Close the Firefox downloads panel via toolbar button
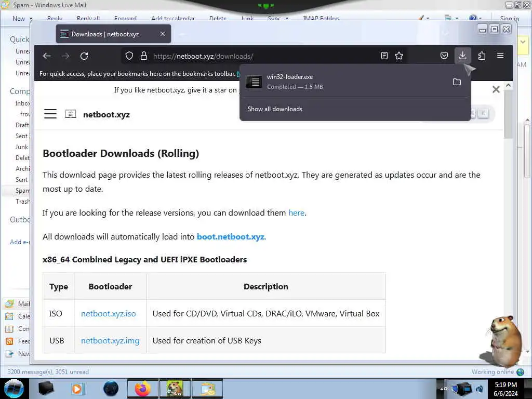 pos(462,55)
